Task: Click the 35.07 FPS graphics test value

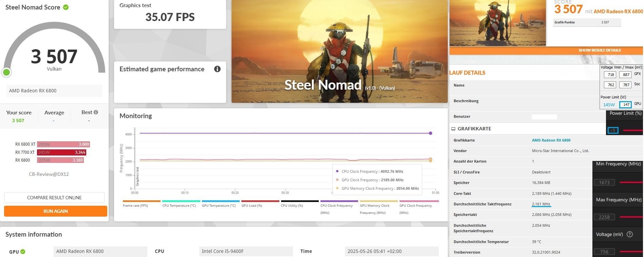Action: pos(170,17)
